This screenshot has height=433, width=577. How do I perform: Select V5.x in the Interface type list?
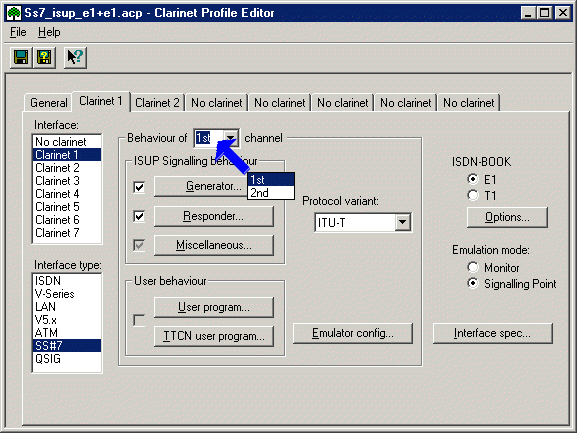click(67, 320)
